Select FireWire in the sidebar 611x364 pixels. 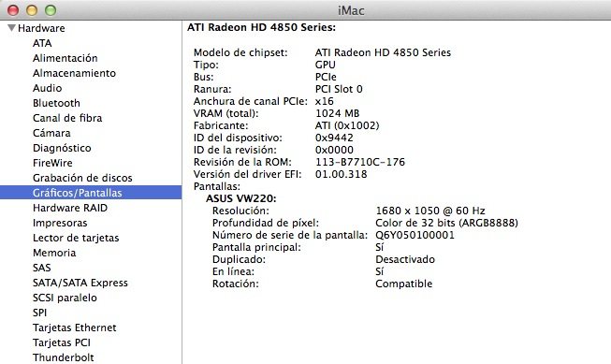coord(52,163)
